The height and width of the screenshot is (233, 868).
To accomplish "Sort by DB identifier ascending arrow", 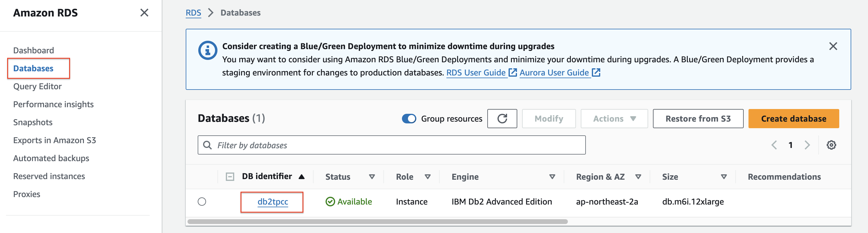I will (302, 177).
